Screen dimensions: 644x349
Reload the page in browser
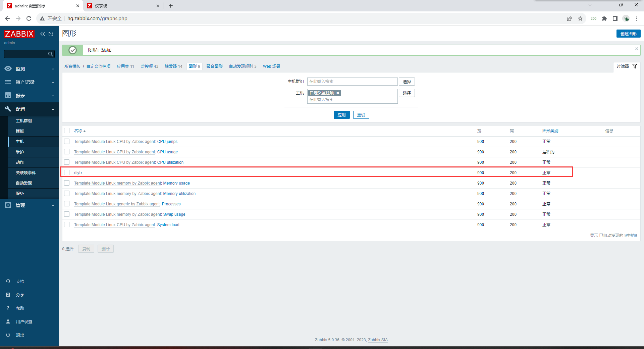29,18
